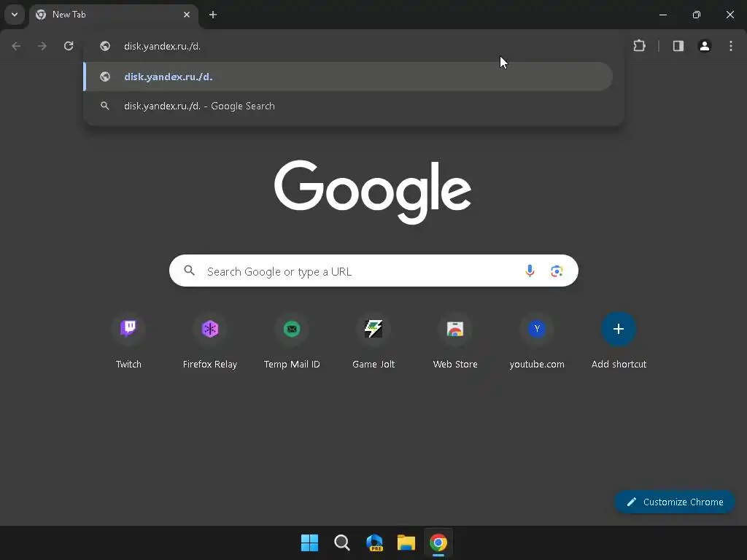Click the magnifier icon in Google search box
The image size is (747, 560).
click(190, 271)
